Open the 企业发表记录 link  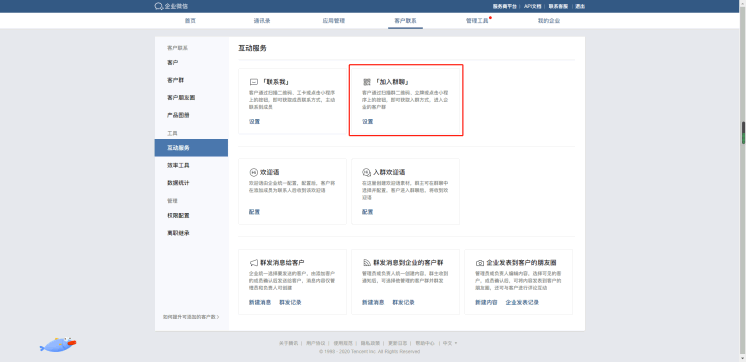[x=522, y=303]
